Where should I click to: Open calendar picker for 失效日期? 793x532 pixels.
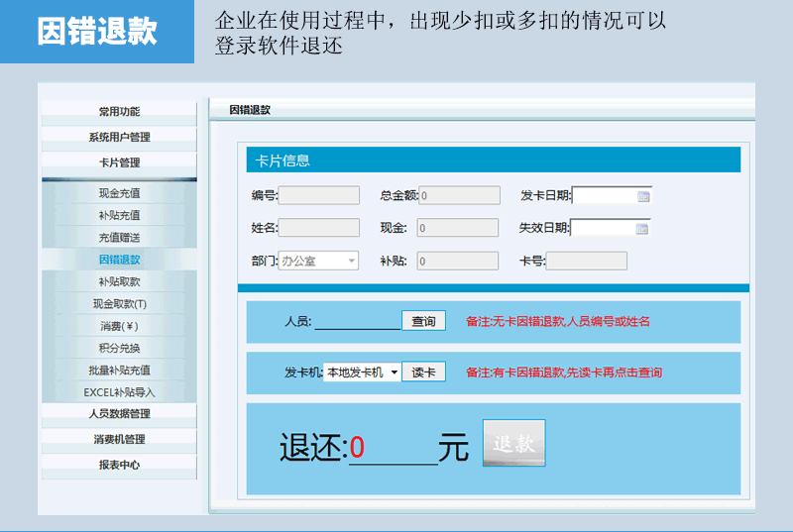tap(641, 229)
